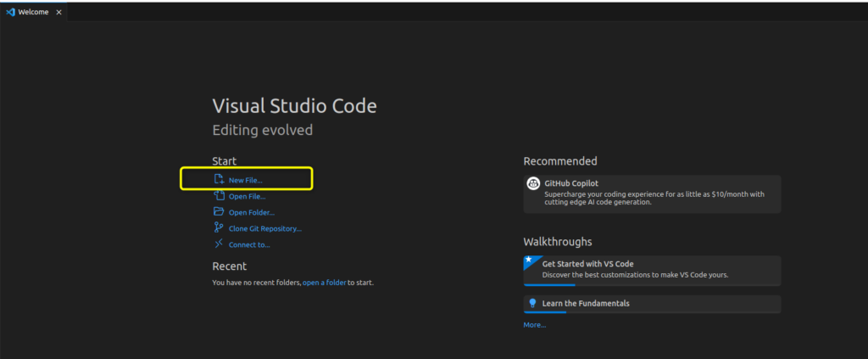Close the Welcome tab
The image size is (868, 359).
pos(58,12)
